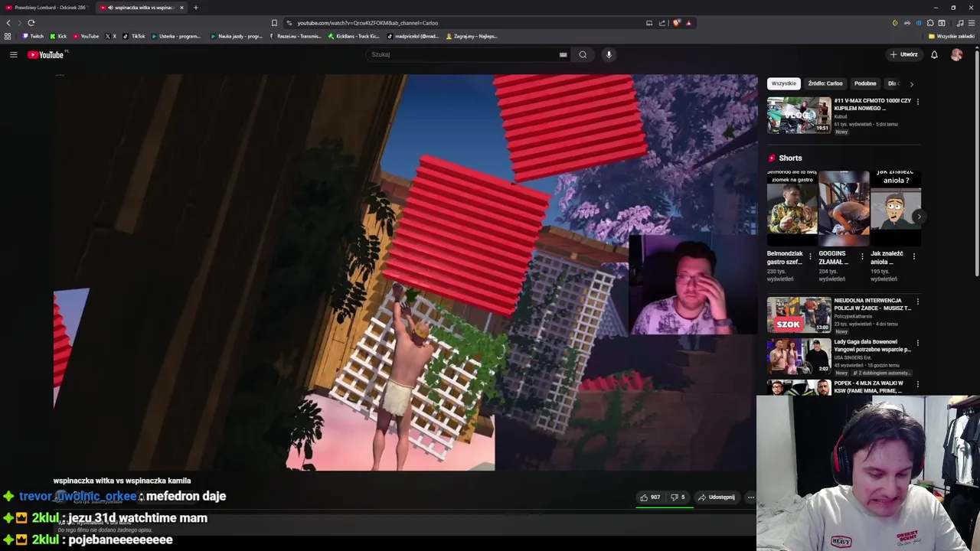Image resolution: width=980 pixels, height=551 pixels.
Task: Open options for GOGGINS ZŁAMAŁ short
Action: [862, 256]
